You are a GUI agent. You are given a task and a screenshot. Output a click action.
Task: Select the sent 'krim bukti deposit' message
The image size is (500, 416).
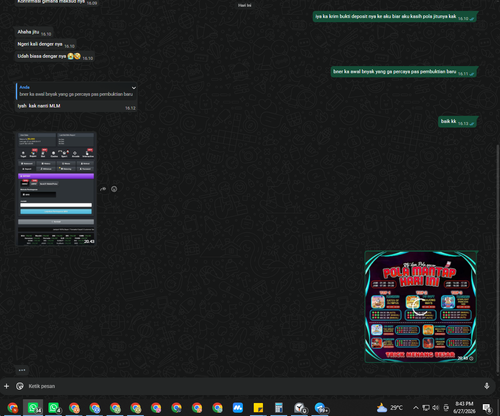point(395,17)
